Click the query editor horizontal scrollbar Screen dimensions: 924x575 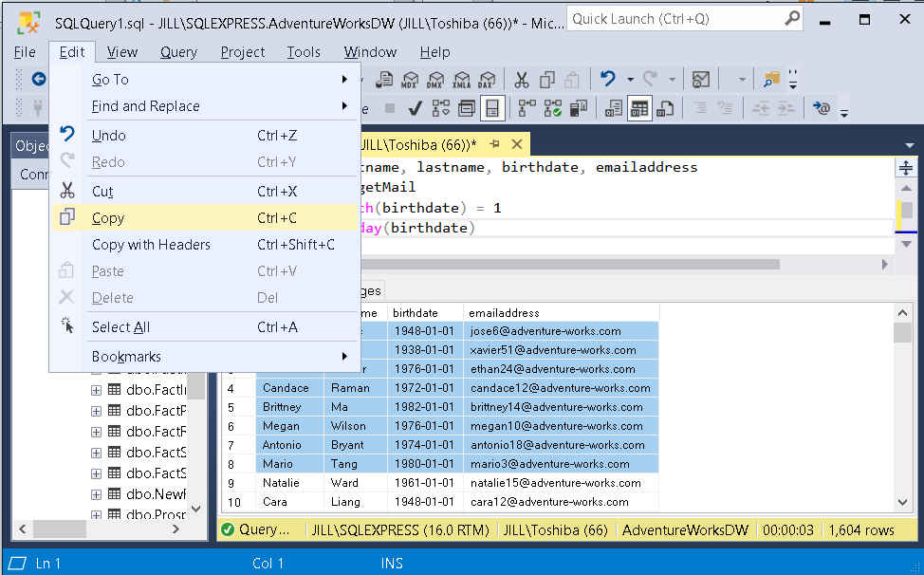point(568,264)
